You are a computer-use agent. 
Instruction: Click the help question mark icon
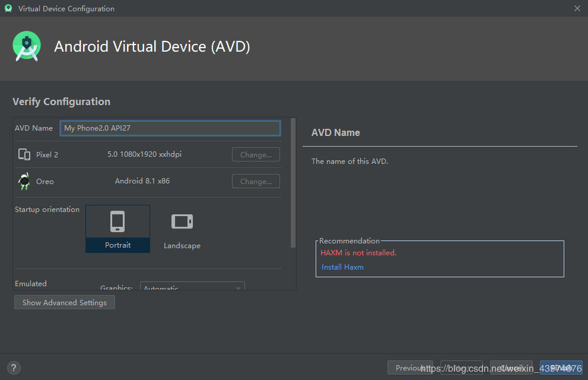[x=13, y=368]
